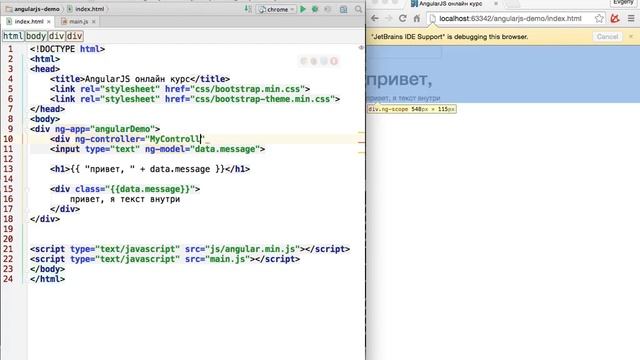Click the <!DOCTYPE html> line
Image resolution: width=640 pixels, height=360 pixels.
67,49
